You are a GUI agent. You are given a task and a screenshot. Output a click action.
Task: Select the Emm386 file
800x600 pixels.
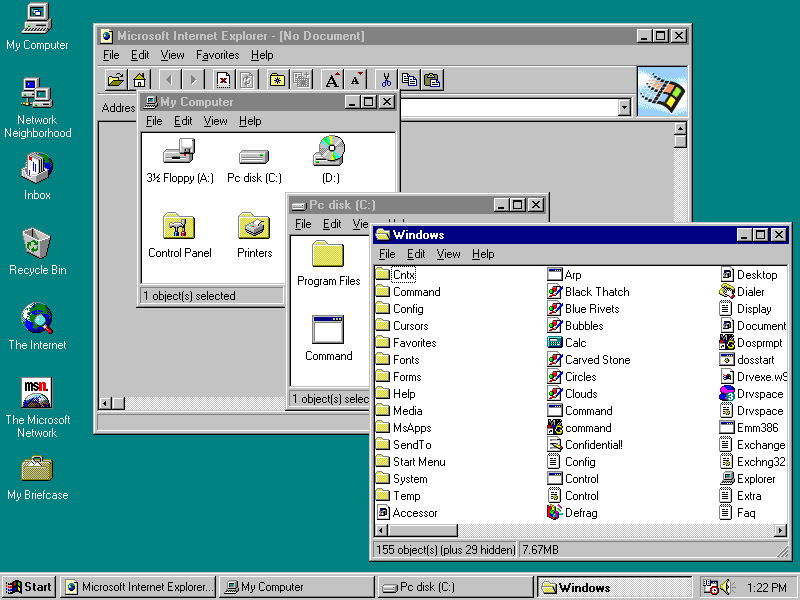click(x=749, y=428)
